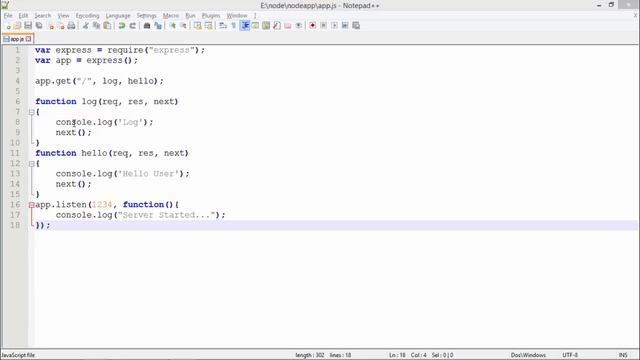Save the current file via toolbar
Viewport: 640px width, 360px height.
(x=28, y=26)
